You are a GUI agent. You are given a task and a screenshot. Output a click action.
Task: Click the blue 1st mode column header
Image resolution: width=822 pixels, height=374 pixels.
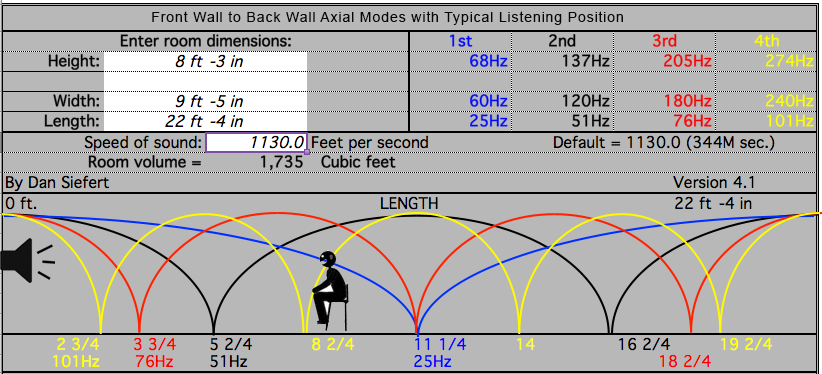click(460, 41)
